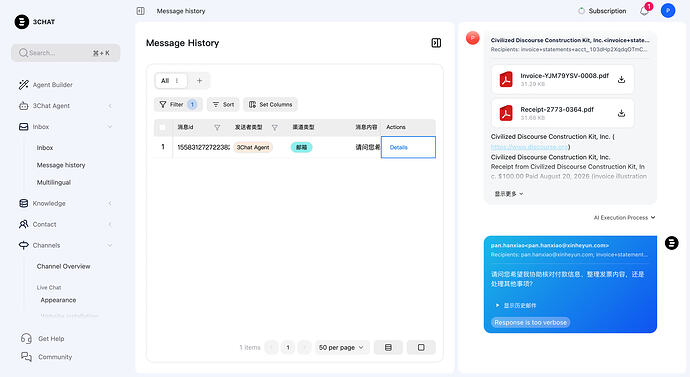Viewport: 690px width, 377px height.
Task: Switch to list view layout
Action: 388,348
